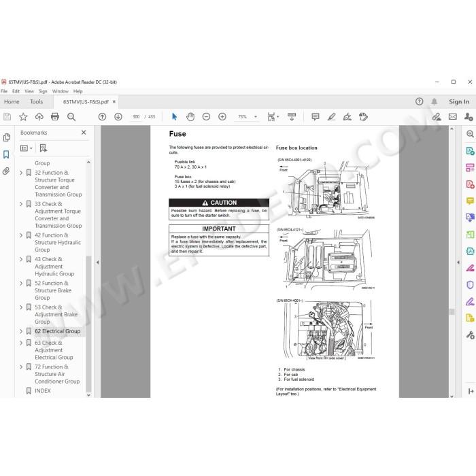Image resolution: width=476 pixels, height=476 pixels.
Task: Open the Window menu
Action: click(x=60, y=91)
